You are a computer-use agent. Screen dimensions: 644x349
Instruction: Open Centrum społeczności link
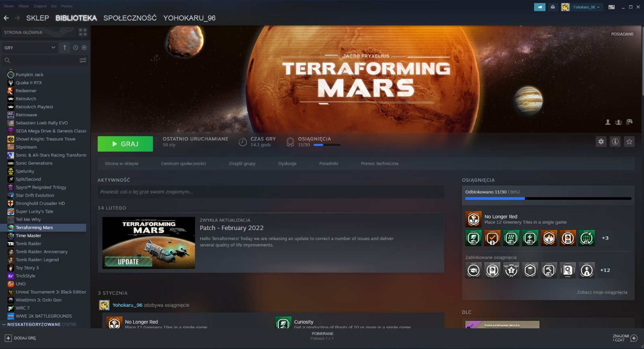[x=184, y=164]
